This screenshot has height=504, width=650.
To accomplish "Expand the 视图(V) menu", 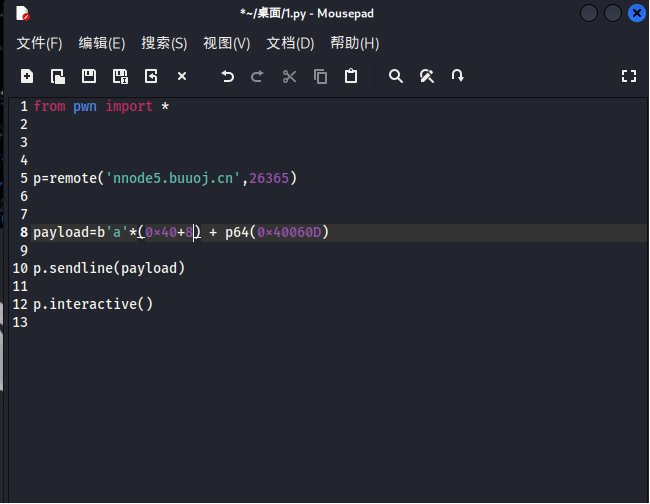I will point(226,43).
